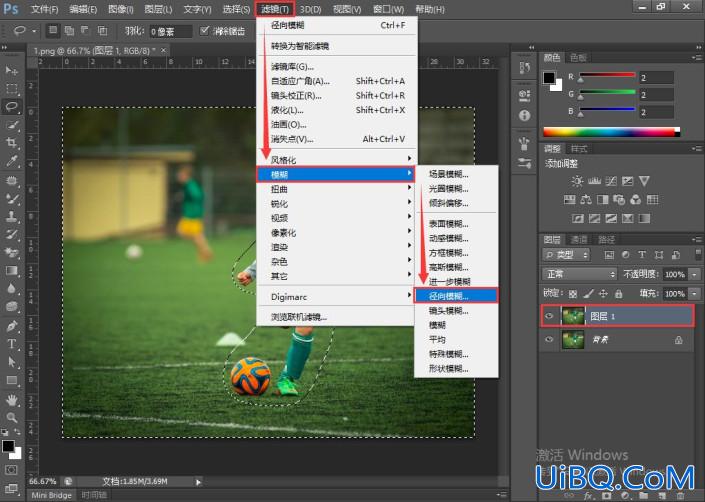The width and height of the screenshot is (705, 502).
Task: Select the Path Selection arrow tool
Action: pyautogui.click(x=12, y=362)
